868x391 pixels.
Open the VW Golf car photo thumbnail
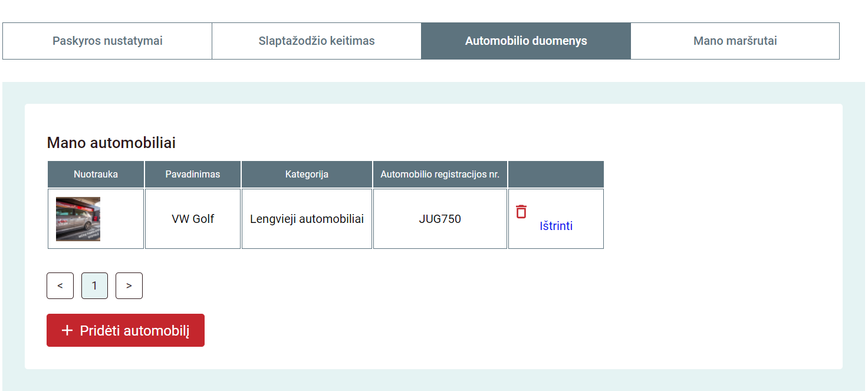[x=78, y=219]
